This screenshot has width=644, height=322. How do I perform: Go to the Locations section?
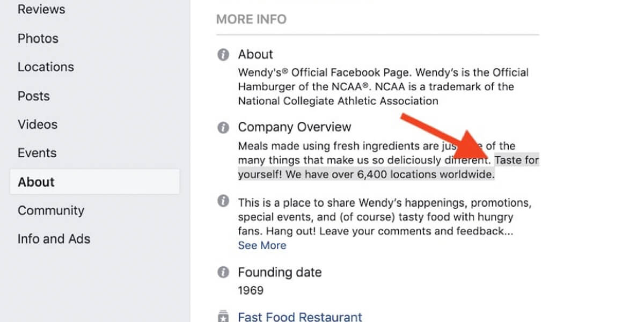pyautogui.click(x=46, y=67)
